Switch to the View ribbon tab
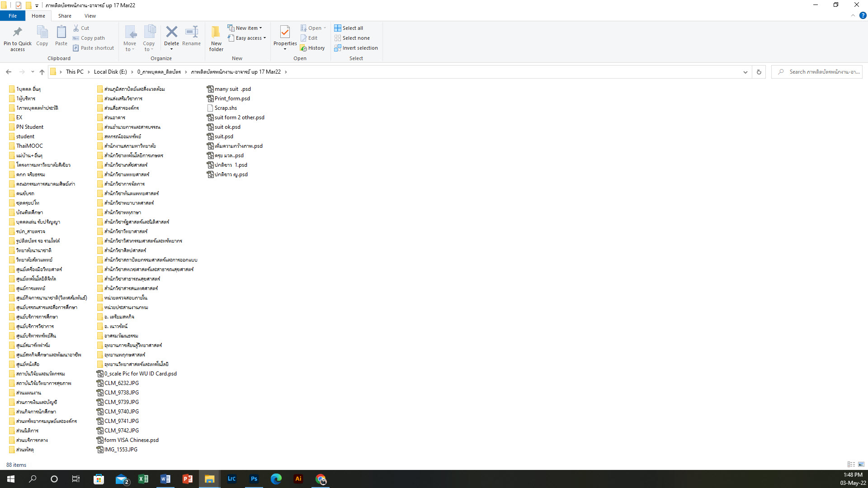This screenshot has width=868, height=488. tap(90, 16)
